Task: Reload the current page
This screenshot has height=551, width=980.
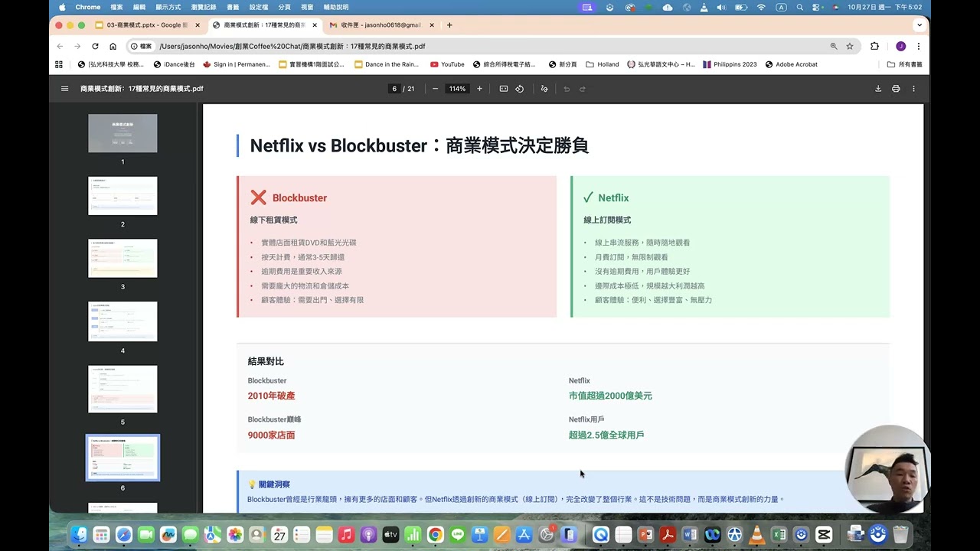Action: click(x=95, y=46)
